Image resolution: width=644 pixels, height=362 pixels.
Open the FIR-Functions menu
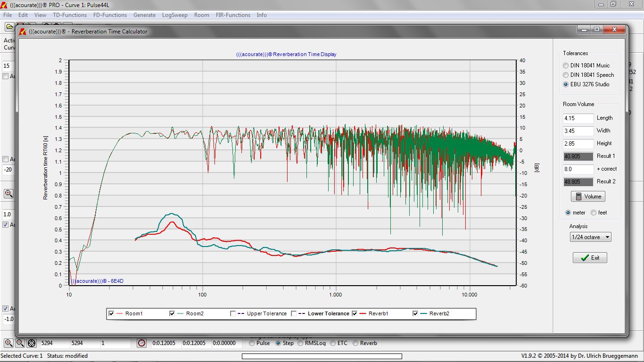[x=233, y=15]
